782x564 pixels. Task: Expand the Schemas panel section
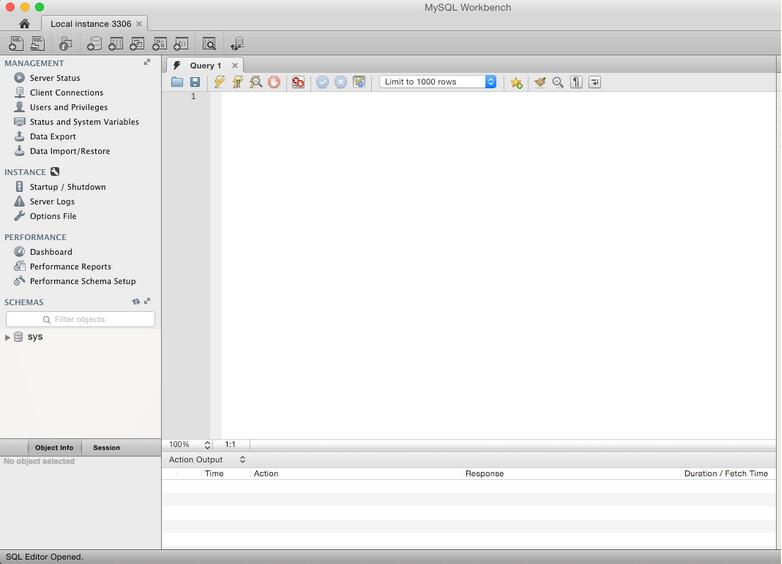click(147, 301)
